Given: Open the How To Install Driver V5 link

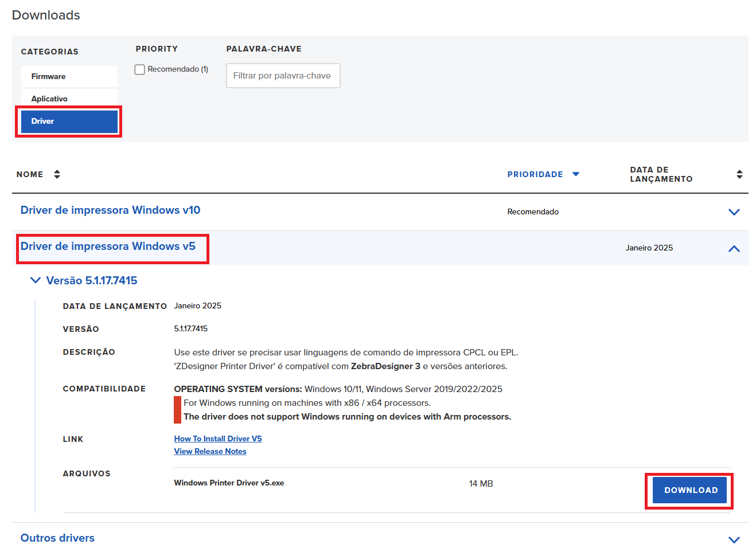Looking at the screenshot, I should click(x=218, y=438).
